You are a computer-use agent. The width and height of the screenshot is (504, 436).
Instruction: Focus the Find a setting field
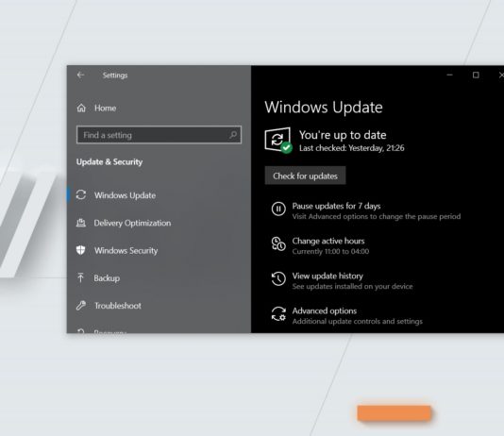coord(159,135)
